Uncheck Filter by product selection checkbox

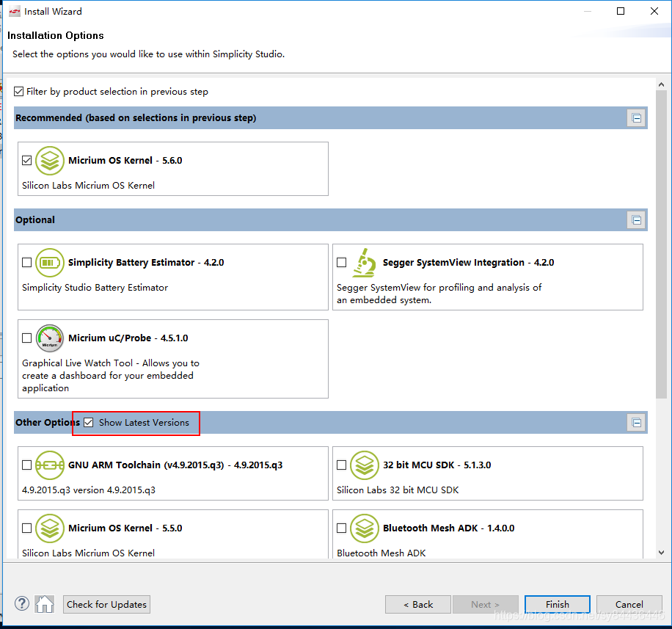click(18, 91)
